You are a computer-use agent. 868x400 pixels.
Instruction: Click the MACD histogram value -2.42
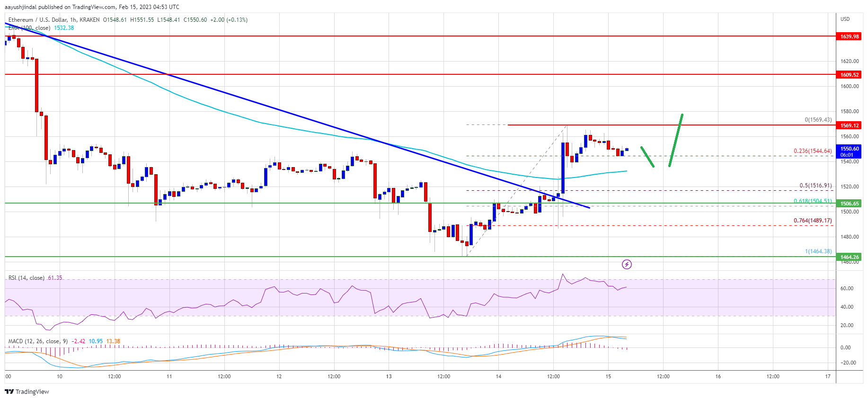[80, 341]
